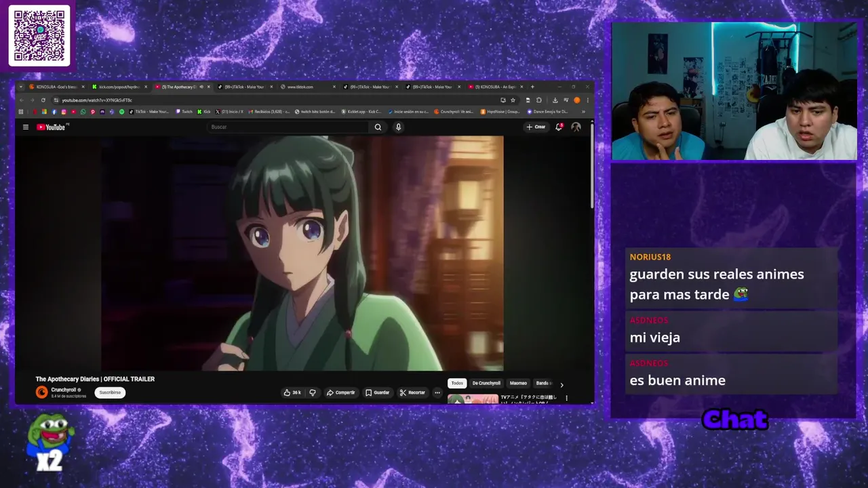The width and height of the screenshot is (868, 488).
Task: Open the tab search dropdown arrow
Action: pos(21,87)
